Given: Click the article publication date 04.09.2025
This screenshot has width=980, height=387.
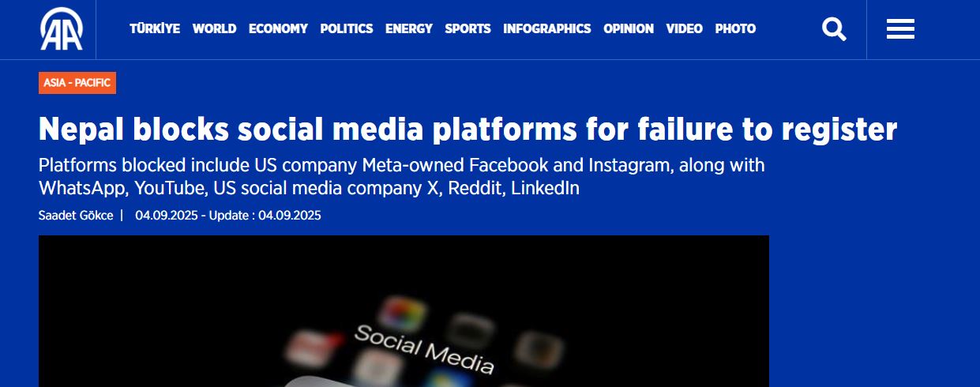Looking at the screenshot, I should tap(164, 215).
